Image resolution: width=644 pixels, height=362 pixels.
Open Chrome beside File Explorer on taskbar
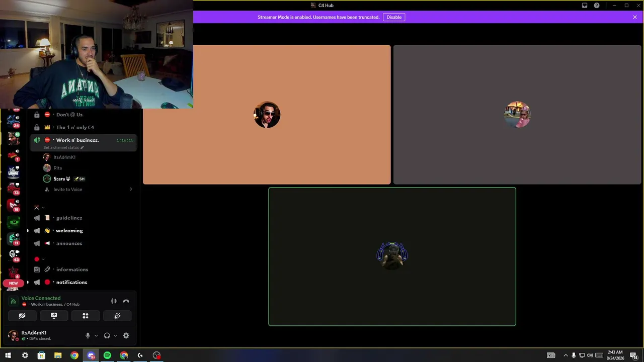click(x=74, y=355)
